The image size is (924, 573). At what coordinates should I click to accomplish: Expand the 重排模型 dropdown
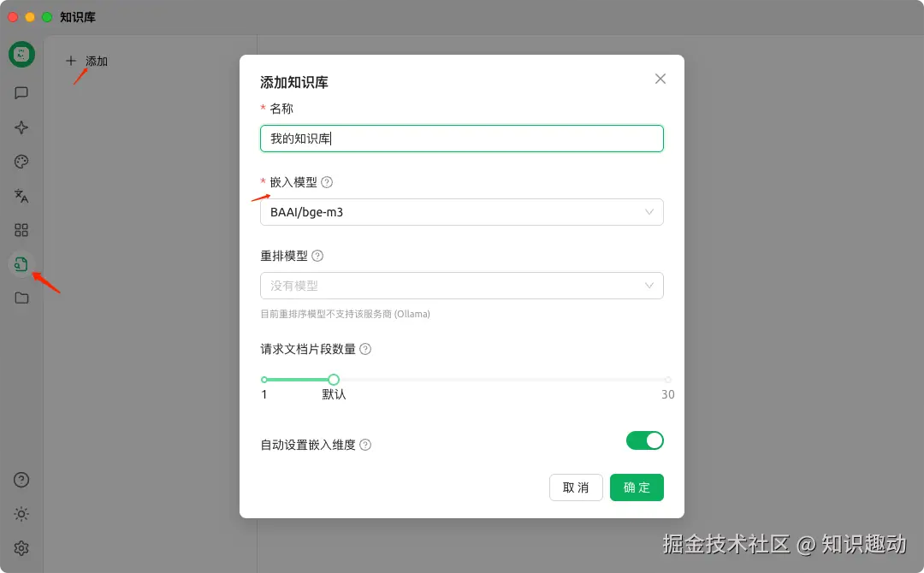(x=462, y=286)
